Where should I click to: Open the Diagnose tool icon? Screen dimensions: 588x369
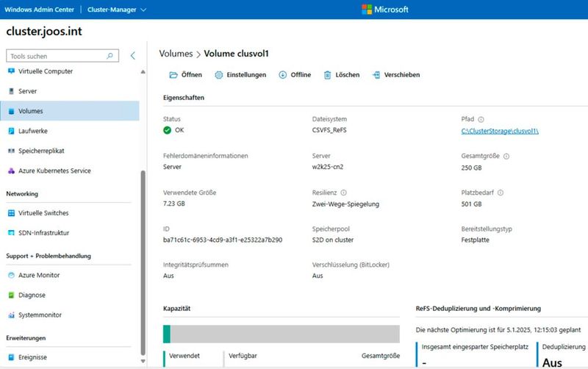click(x=11, y=295)
